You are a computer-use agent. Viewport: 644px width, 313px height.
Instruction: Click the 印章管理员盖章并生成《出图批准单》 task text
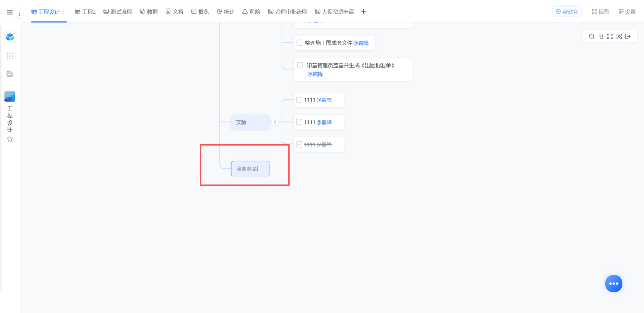350,65
